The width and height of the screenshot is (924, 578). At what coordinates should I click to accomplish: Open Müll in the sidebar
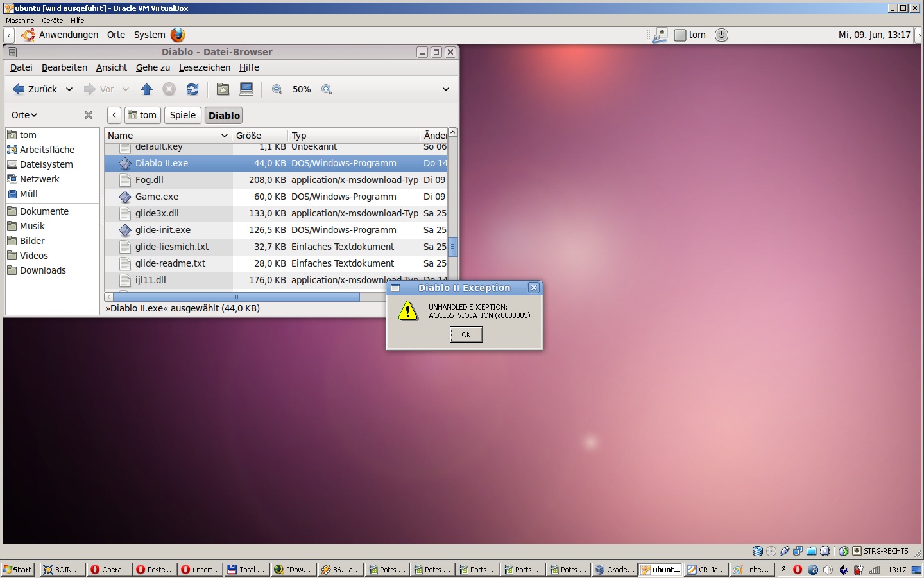coord(28,194)
